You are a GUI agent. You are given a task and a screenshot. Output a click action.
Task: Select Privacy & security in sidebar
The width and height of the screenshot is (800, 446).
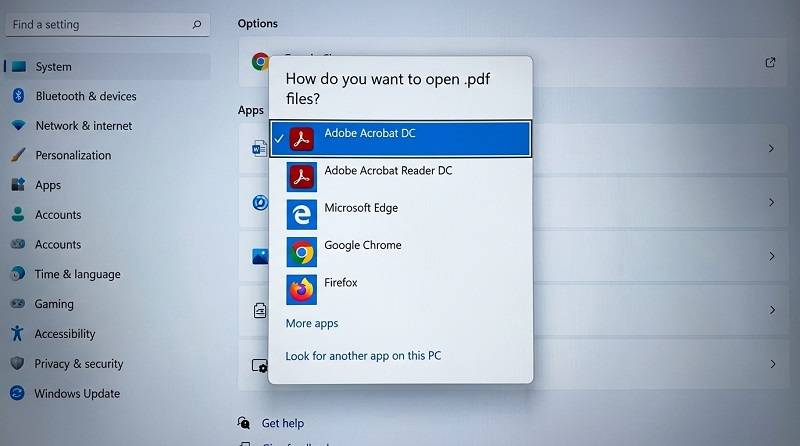pyautogui.click(x=79, y=363)
